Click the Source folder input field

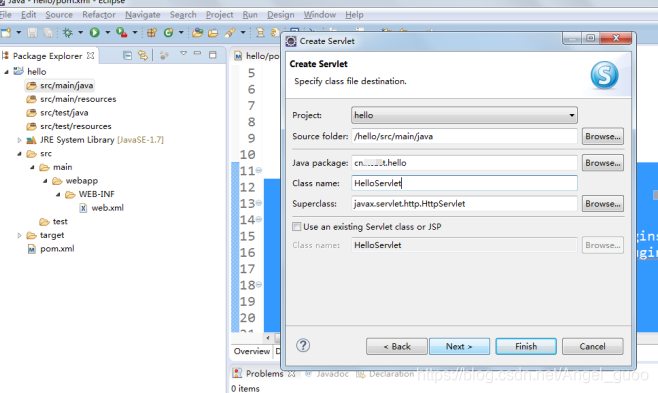(464, 136)
